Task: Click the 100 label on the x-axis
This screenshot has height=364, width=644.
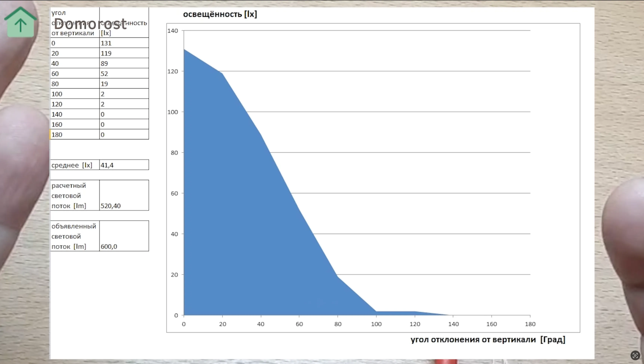Action: click(376, 324)
